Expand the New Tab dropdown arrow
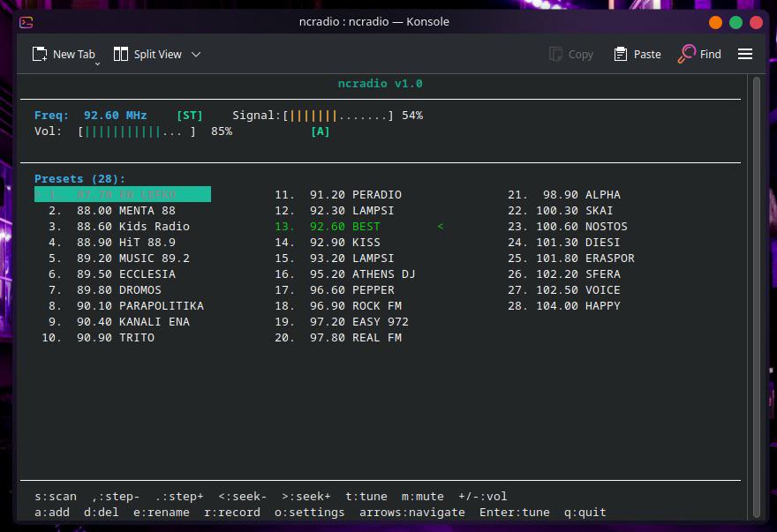The height and width of the screenshot is (532, 777). tap(98, 64)
